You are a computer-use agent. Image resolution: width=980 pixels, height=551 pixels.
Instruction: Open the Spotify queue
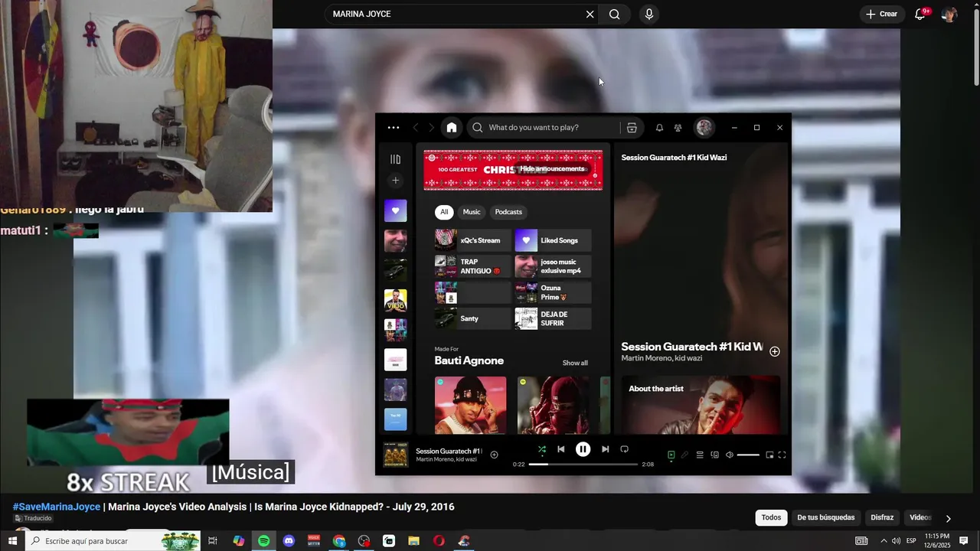pos(700,455)
